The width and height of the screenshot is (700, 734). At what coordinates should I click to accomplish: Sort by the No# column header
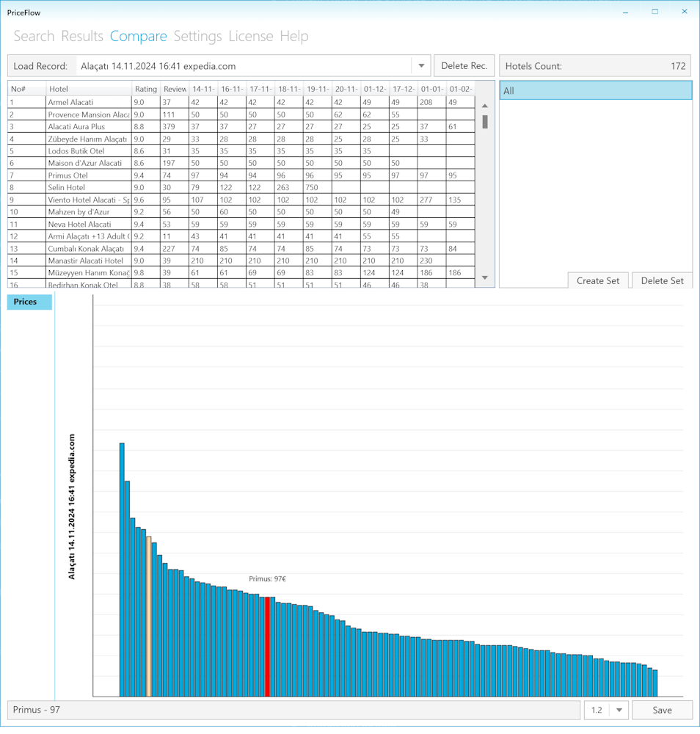[x=26, y=89]
